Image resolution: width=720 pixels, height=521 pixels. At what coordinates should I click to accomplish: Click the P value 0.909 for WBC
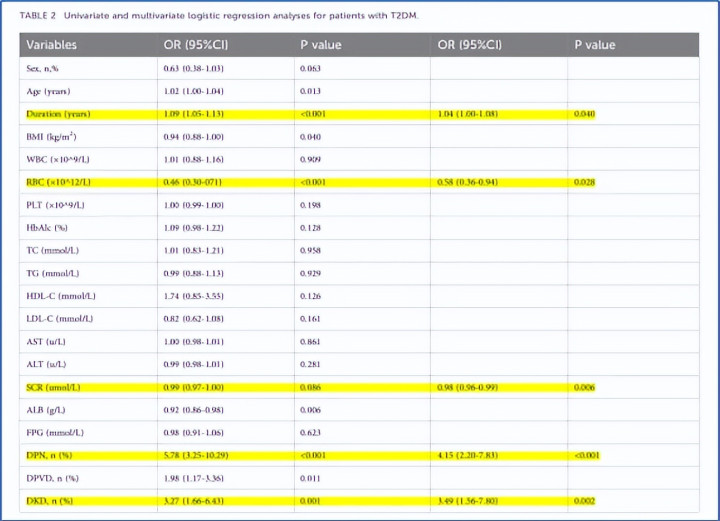point(312,159)
